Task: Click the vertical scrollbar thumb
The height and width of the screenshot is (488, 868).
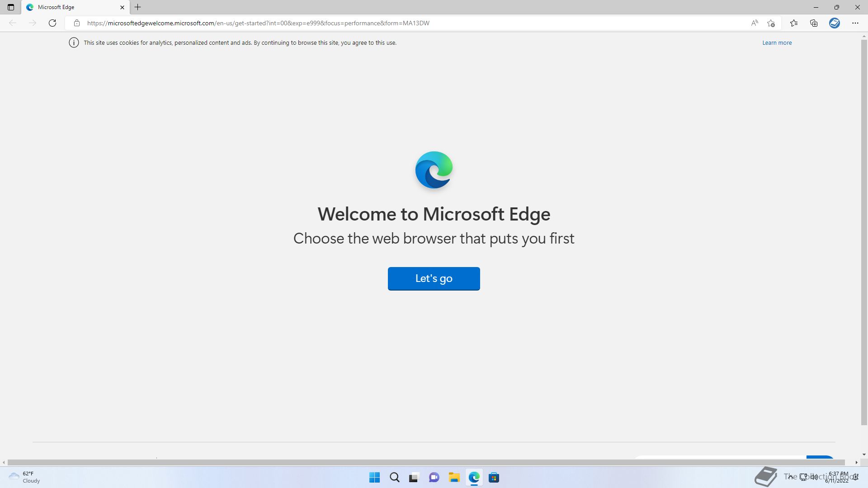Action: 864,231
